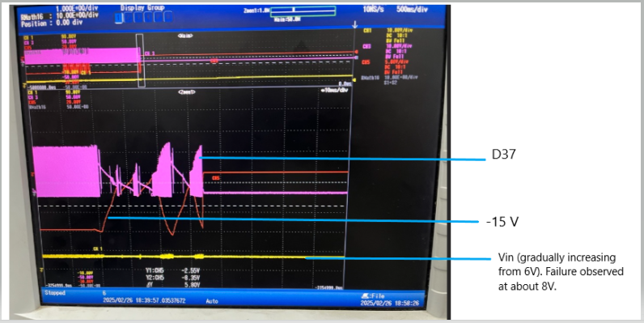Click the 18:39:57 acquisition timestamp

[x=144, y=301]
